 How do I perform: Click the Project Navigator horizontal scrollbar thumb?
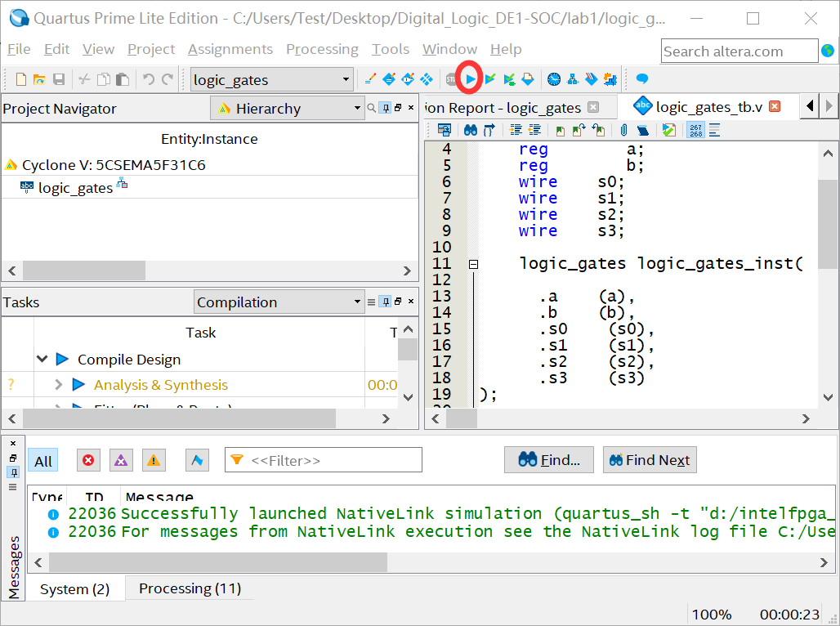(x=84, y=271)
